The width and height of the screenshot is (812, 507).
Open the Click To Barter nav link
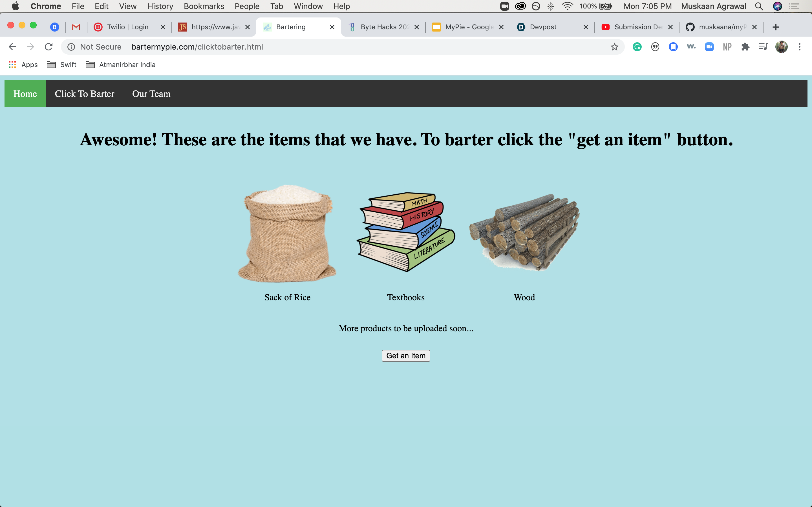[x=85, y=94]
